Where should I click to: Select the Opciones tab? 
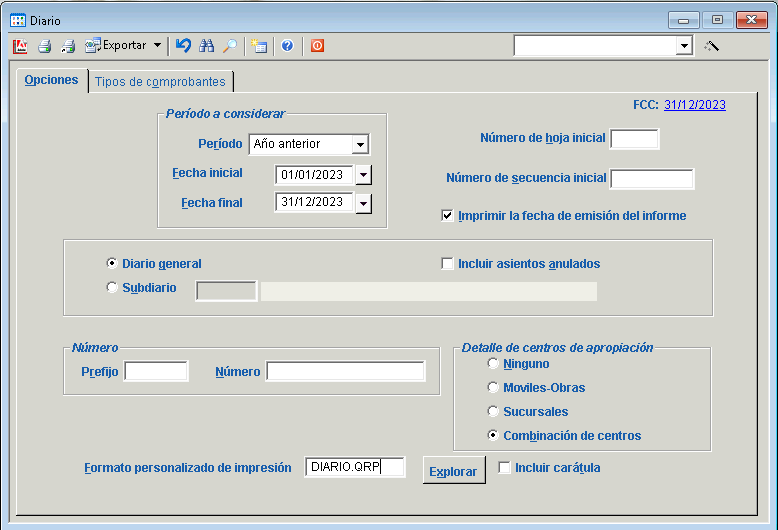51,80
